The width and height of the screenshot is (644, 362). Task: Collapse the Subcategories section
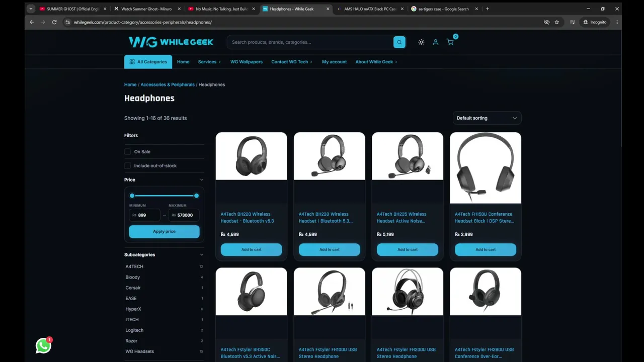(202, 255)
